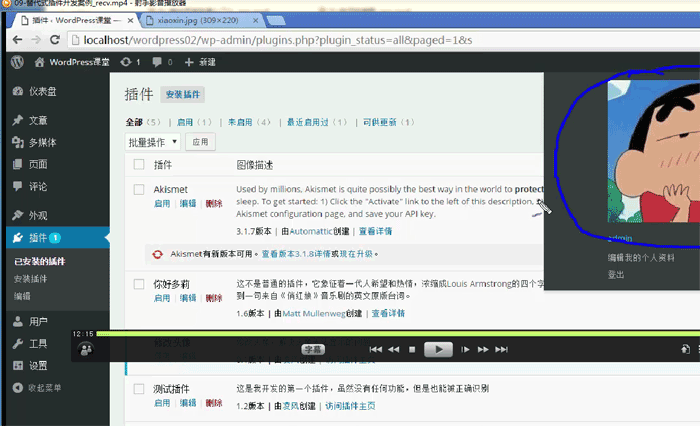Check the 测试插件 plugin checkbox
Viewport: 700px width, 426px height.
point(139,389)
